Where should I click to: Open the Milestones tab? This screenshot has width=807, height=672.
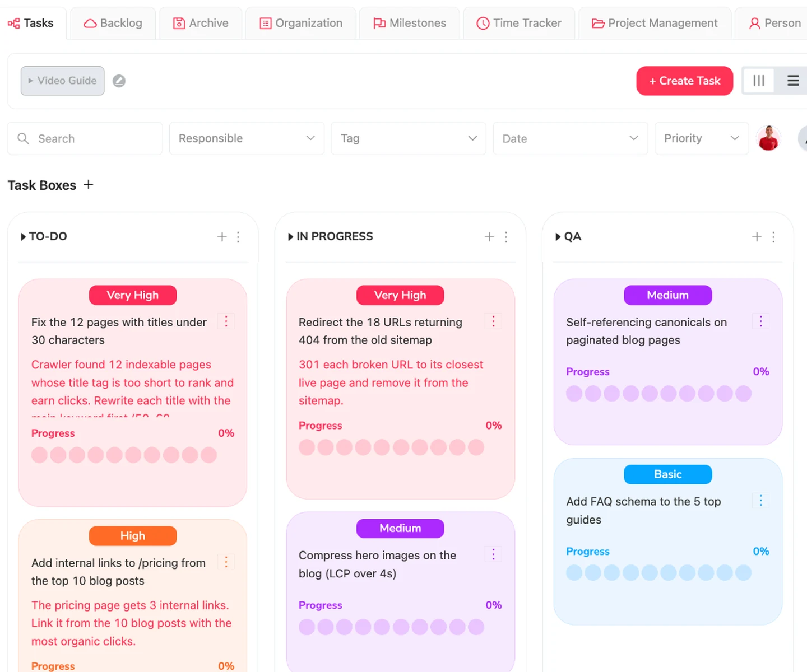[410, 23]
